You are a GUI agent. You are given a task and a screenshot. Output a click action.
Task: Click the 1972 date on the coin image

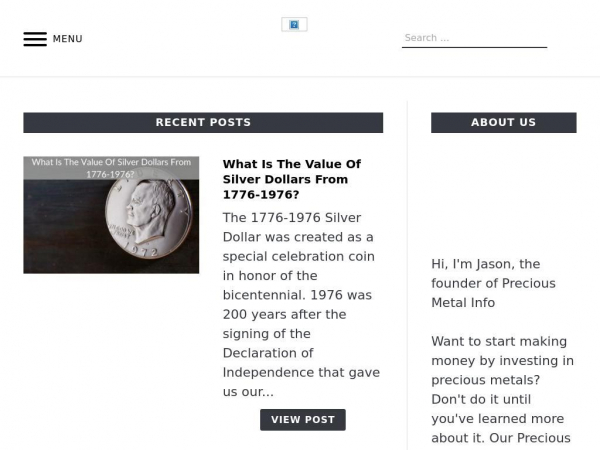[x=142, y=251]
